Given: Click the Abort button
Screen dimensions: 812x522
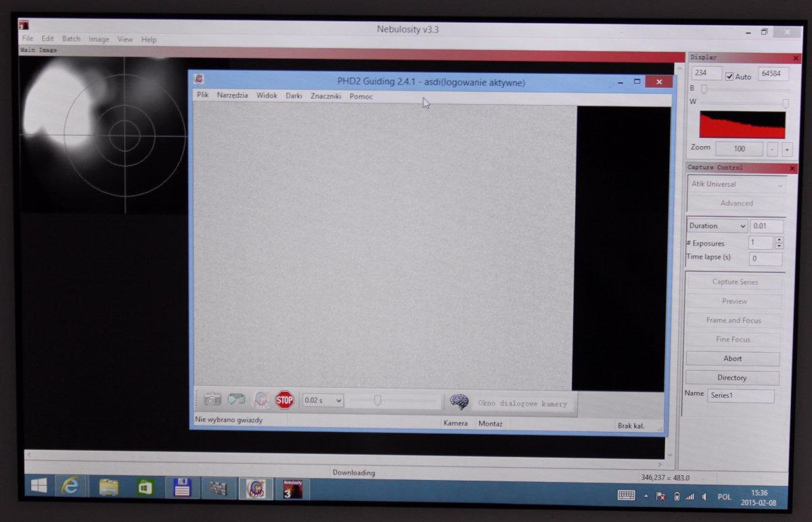Looking at the screenshot, I should click(x=732, y=359).
